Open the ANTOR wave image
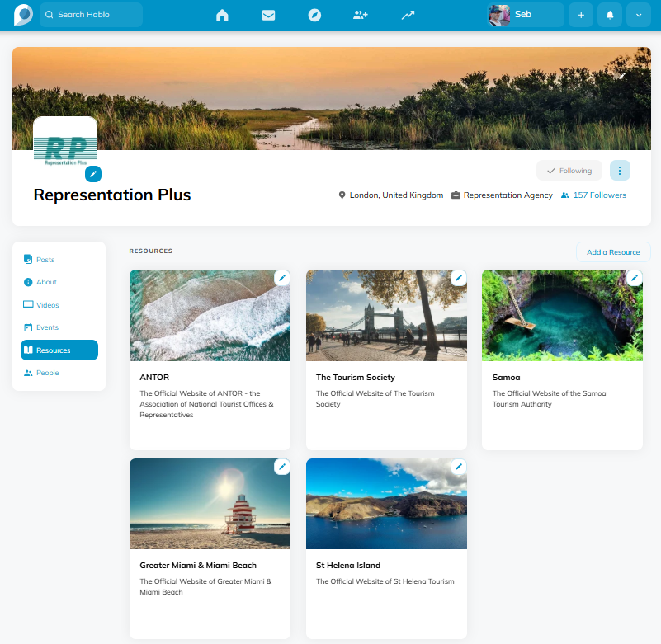661x644 pixels. click(x=210, y=315)
